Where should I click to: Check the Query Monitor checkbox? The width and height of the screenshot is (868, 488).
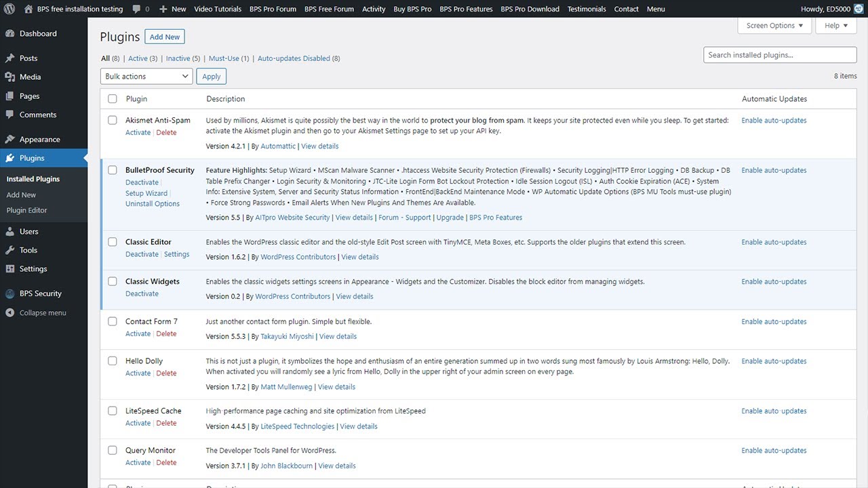[113, 450]
